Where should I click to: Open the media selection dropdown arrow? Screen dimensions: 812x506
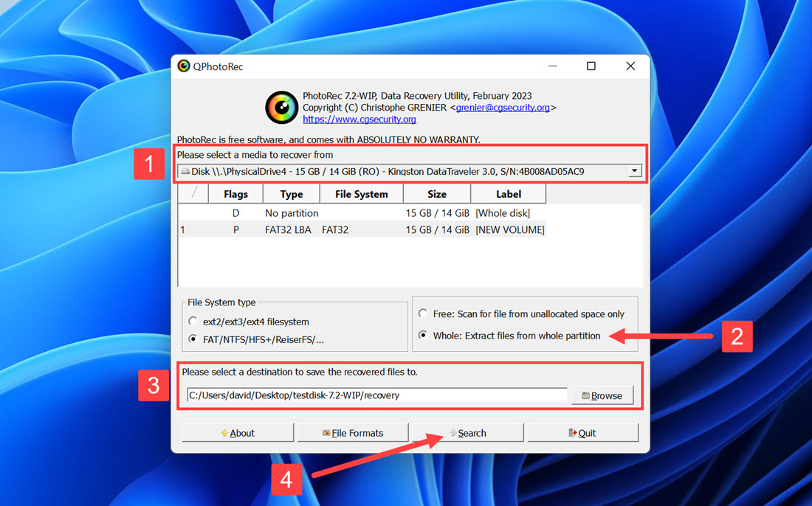635,170
